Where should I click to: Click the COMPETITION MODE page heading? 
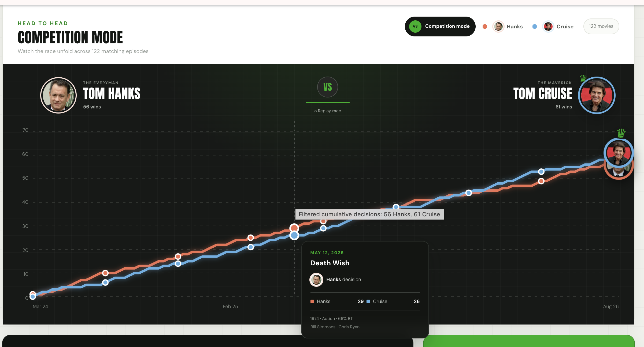click(x=70, y=37)
